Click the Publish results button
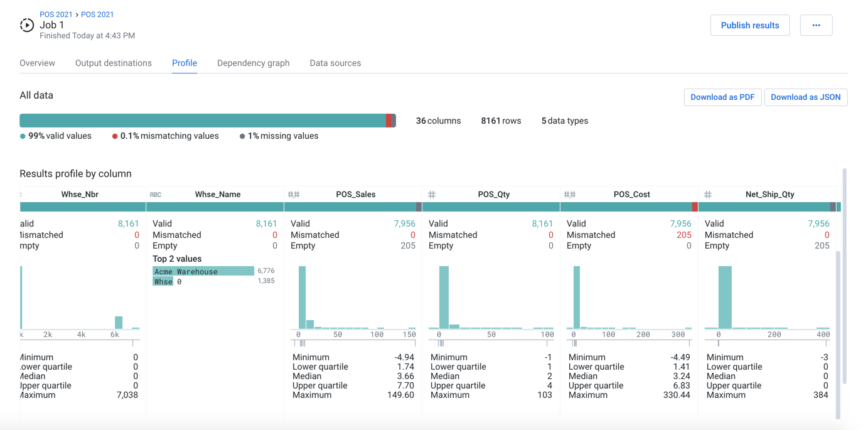 [x=750, y=25]
